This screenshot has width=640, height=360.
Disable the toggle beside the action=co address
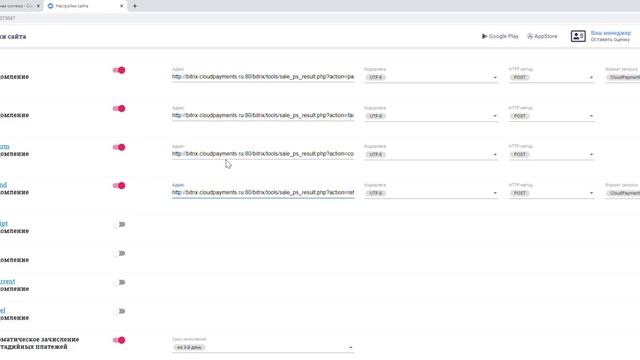coord(119,147)
